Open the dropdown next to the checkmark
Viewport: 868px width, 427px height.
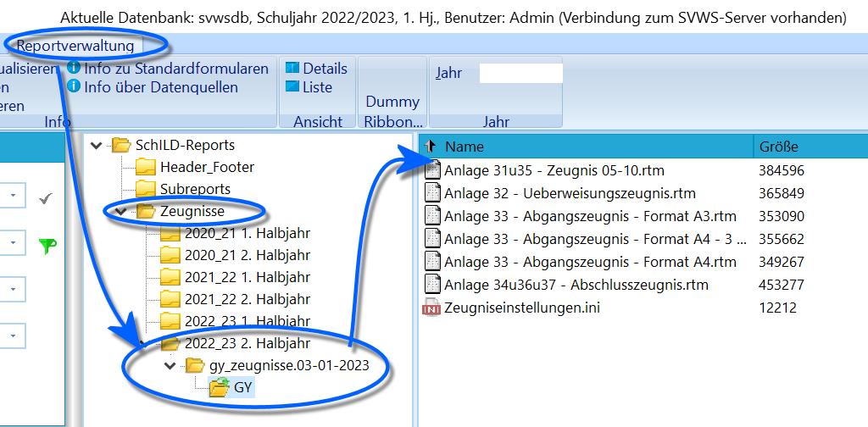(14, 196)
